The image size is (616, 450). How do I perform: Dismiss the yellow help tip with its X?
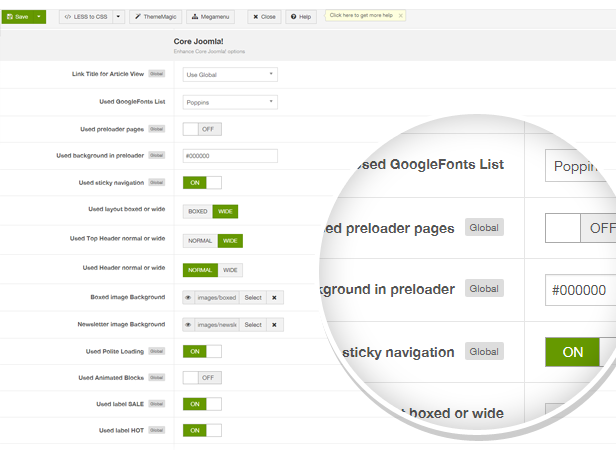click(400, 16)
